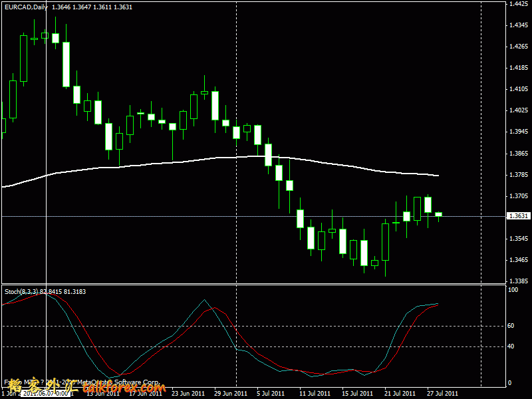Click the OHLC values 1.3646 1.3647 1.3611 1.3631
Viewport: 532px width, 399px height.
coord(92,7)
